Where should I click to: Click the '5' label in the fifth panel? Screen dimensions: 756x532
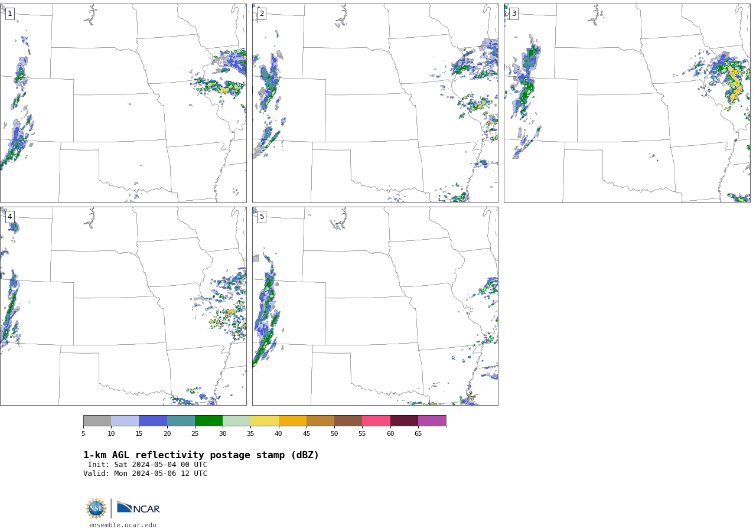pyautogui.click(x=262, y=217)
